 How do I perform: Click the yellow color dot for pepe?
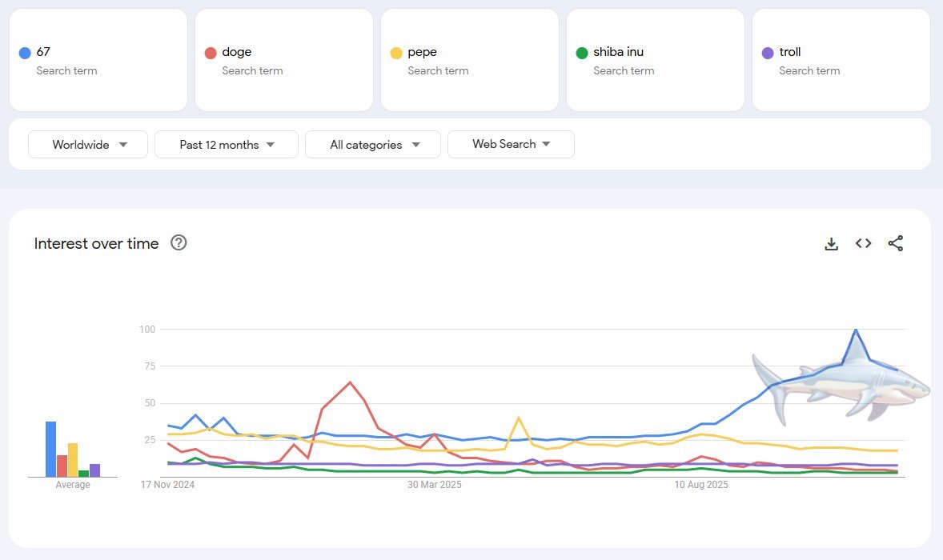point(398,51)
